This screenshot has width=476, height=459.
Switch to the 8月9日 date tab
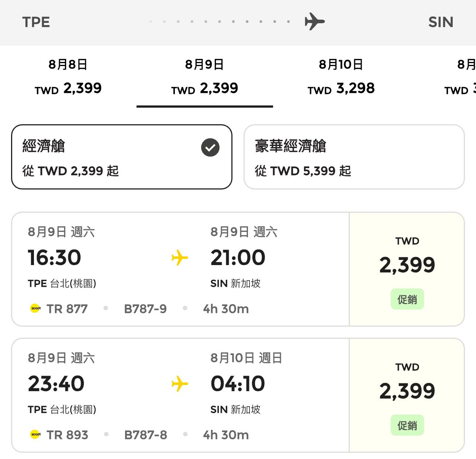(x=205, y=77)
